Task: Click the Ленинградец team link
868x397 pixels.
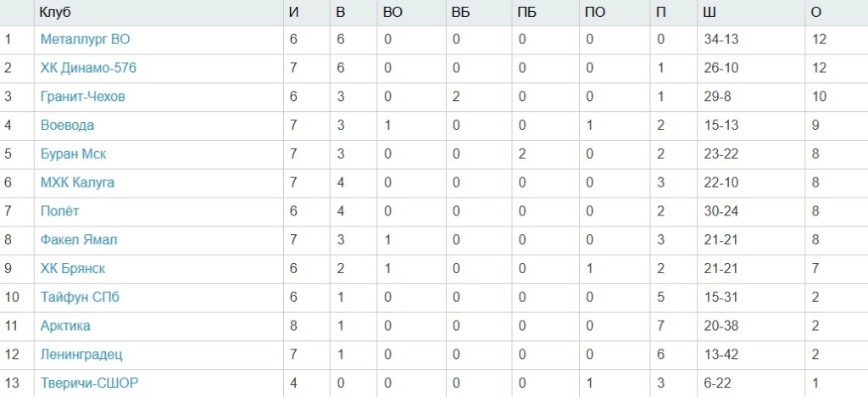Action: [81, 355]
